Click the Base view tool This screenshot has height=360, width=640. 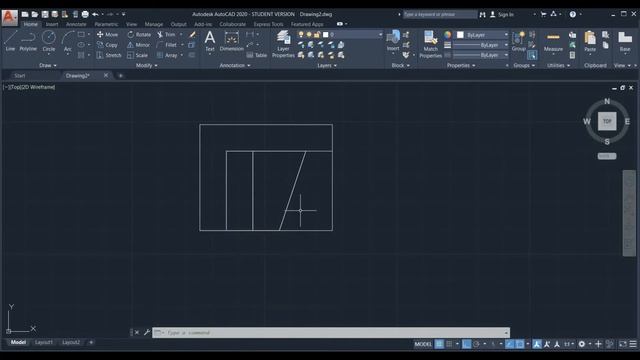pos(624,42)
